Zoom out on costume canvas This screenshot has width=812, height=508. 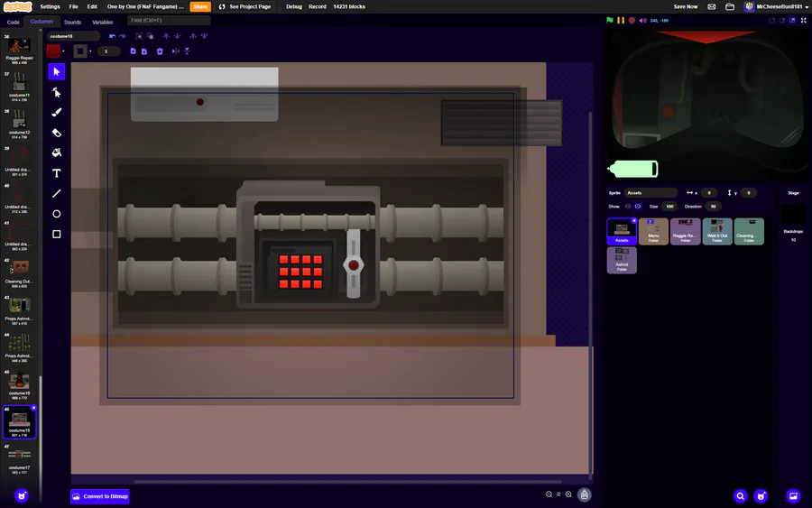point(549,494)
